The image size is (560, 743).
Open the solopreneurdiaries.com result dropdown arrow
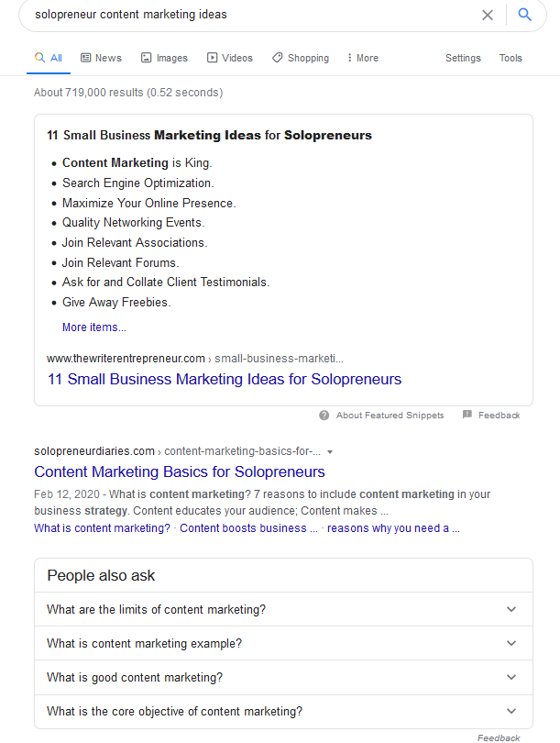pos(330,452)
